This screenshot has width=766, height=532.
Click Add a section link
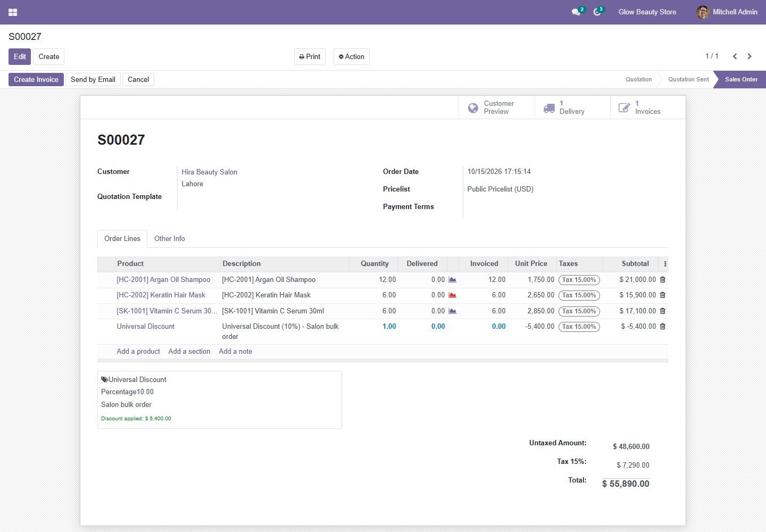(189, 351)
